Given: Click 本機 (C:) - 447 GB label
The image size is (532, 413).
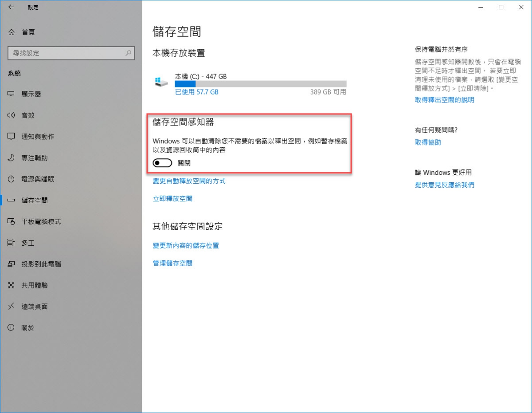Looking at the screenshot, I should pos(201,76).
